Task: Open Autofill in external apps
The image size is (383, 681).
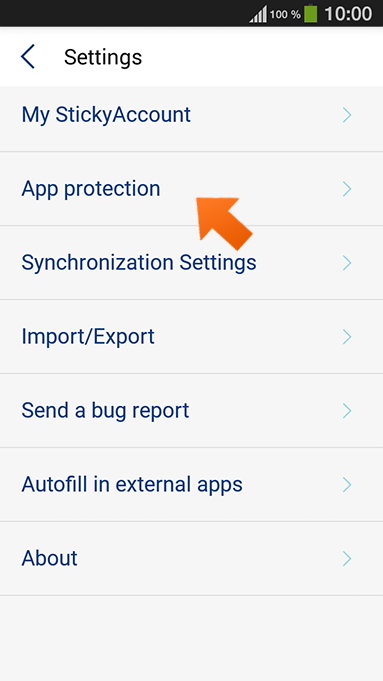Action: 192,484
